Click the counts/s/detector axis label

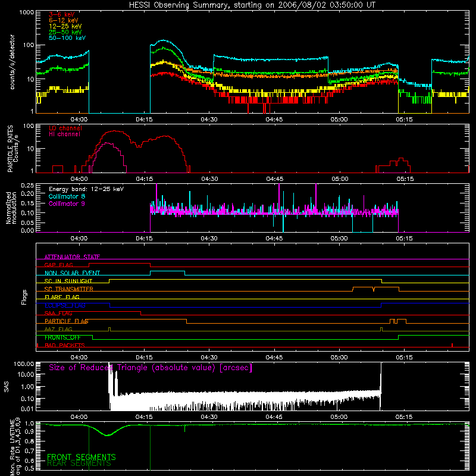tap(12, 62)
